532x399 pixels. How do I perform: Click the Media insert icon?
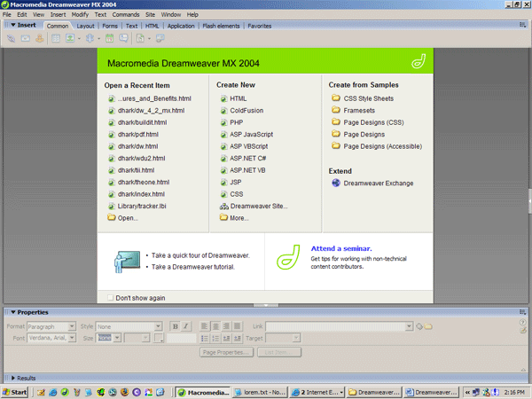pos(90,38)
